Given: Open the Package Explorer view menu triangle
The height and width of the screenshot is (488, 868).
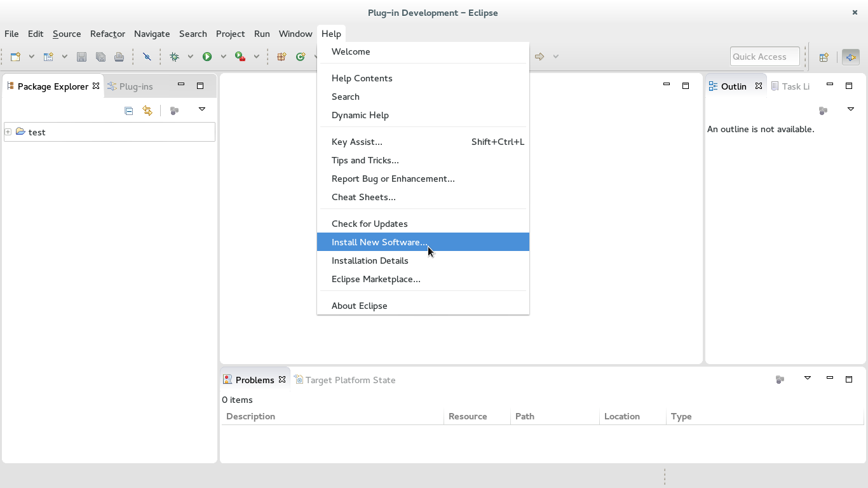Looking at the screenshot, I should point(202,109).
